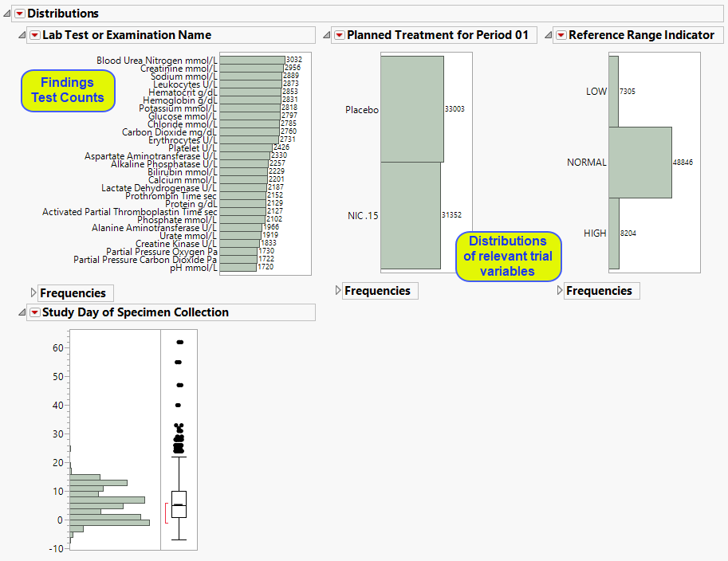Select the pH mmol/L bar
This screenshot has width=728, height=561.
(x=238, y=268)
